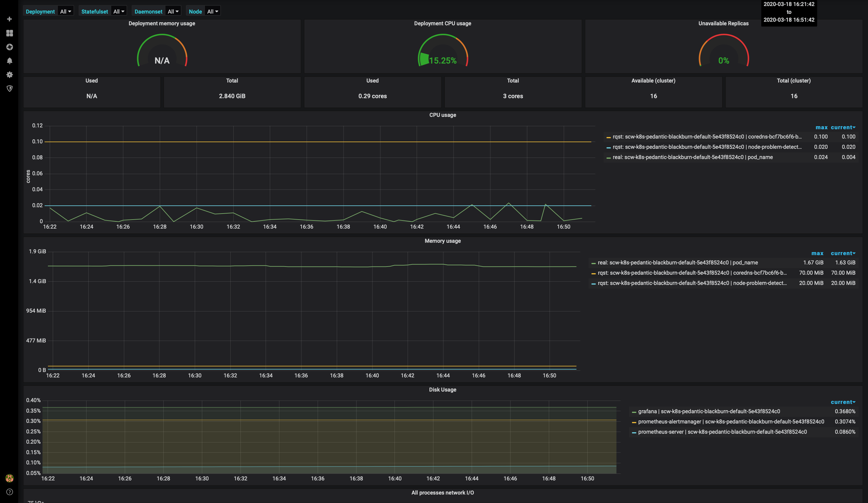The width and height of the screenshot is (868, 503).
Task: Expand the Deployment All dropdown
Action: pos(65,11)
